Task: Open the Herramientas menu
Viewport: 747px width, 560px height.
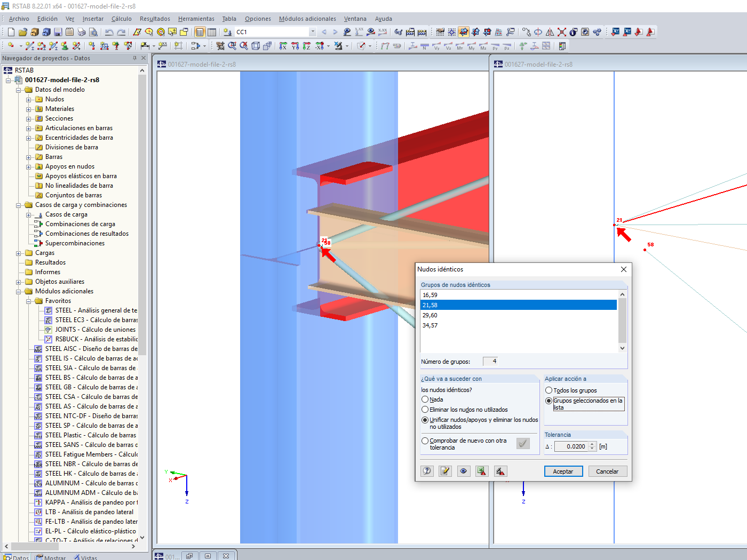Action: click(196, 19)
